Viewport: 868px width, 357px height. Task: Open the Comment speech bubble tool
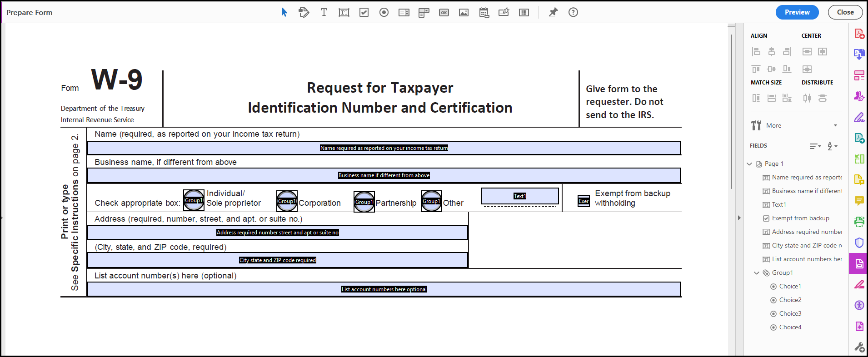[859, 200]
